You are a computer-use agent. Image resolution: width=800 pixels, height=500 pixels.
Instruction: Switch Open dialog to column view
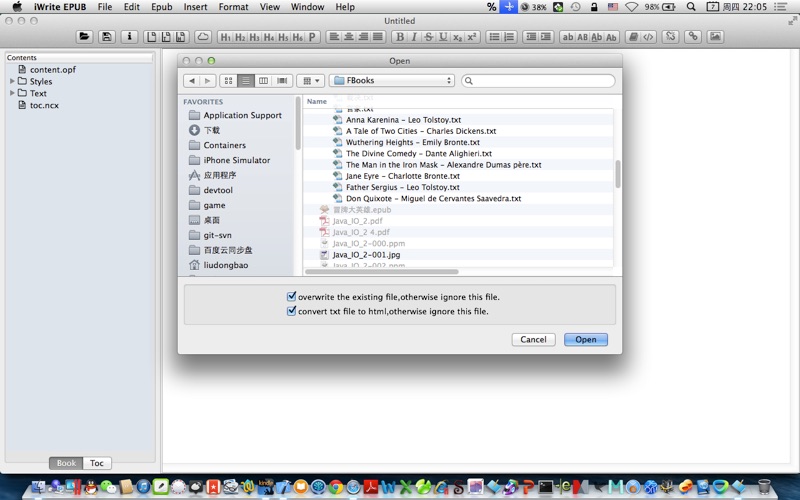point(263,81)
